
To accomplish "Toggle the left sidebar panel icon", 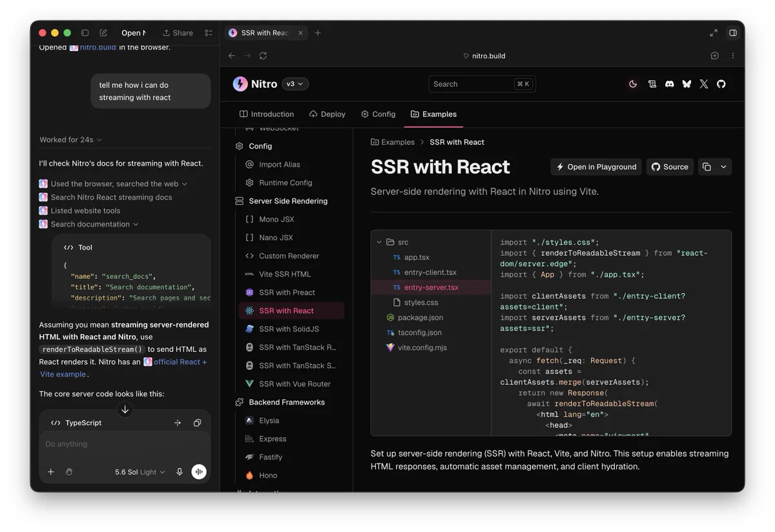I will click(x=85, y=33).
